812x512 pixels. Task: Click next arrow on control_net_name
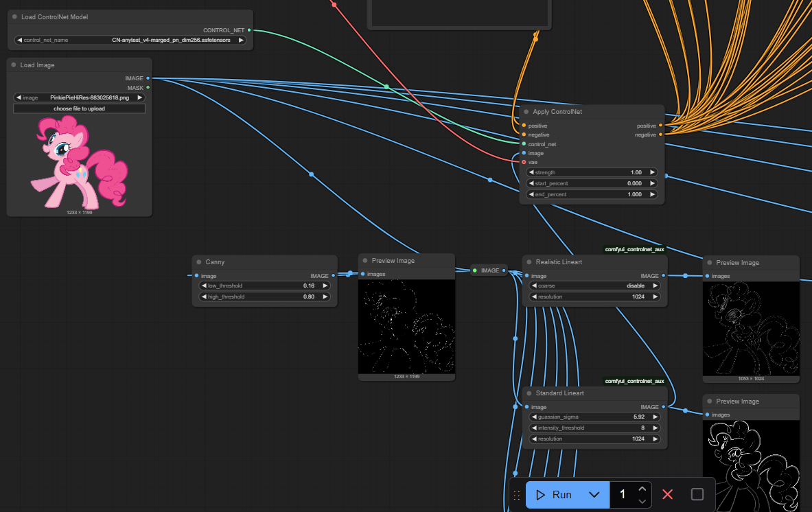coord(241,40)
